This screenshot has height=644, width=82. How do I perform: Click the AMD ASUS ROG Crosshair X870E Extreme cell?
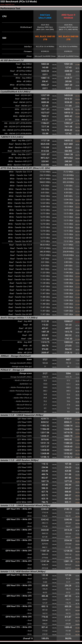(68, 27)
